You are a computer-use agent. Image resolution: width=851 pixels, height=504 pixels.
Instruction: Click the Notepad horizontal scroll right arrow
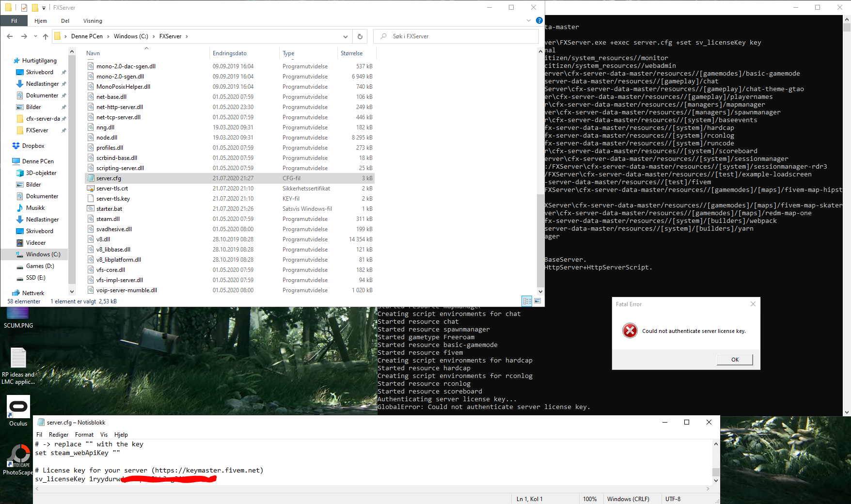point(708,489)
